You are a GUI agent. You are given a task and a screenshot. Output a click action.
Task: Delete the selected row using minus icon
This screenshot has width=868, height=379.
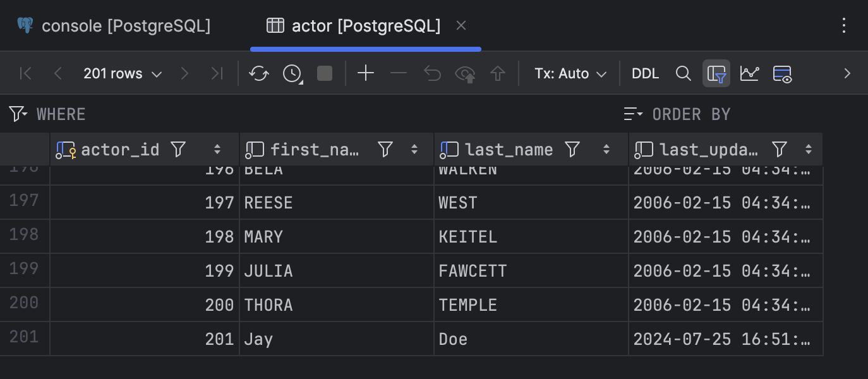(x=398, y=73)
